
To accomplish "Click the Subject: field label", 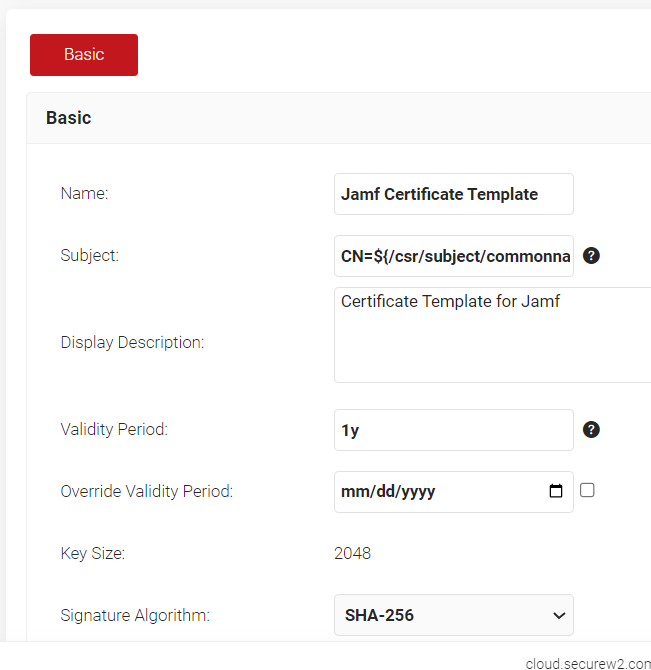I will tap(89, 255).
